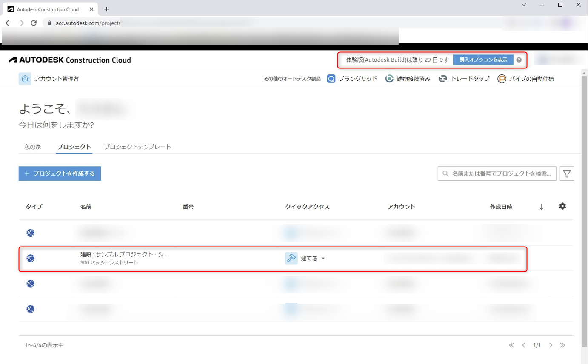Click the 建てる hammer quick access icon
The height and width of the screenshot is (364, 588).
click(291, 258)
